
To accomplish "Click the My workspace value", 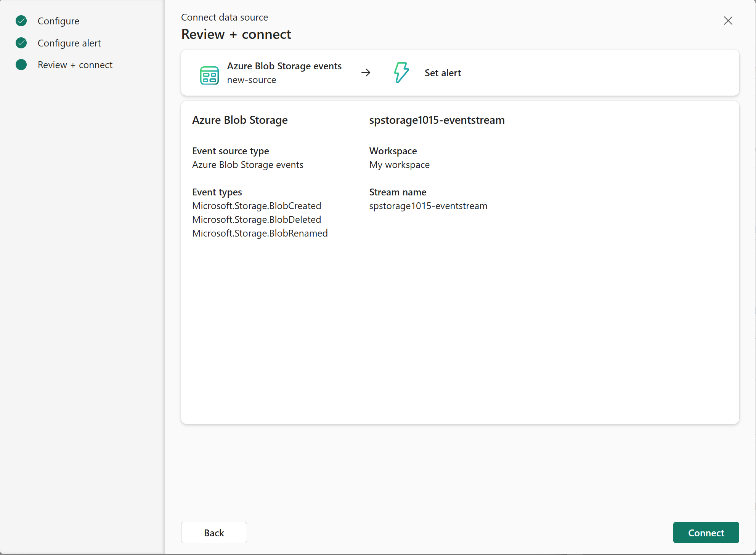I will (x=399, y=165).
